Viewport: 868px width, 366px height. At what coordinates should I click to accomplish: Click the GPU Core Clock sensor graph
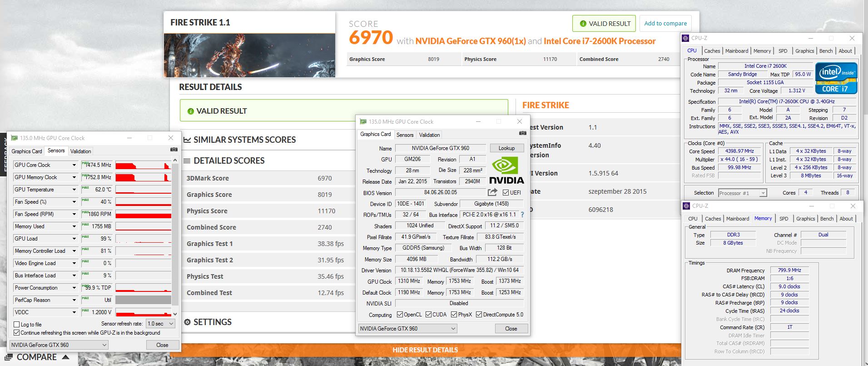point(143,165)
